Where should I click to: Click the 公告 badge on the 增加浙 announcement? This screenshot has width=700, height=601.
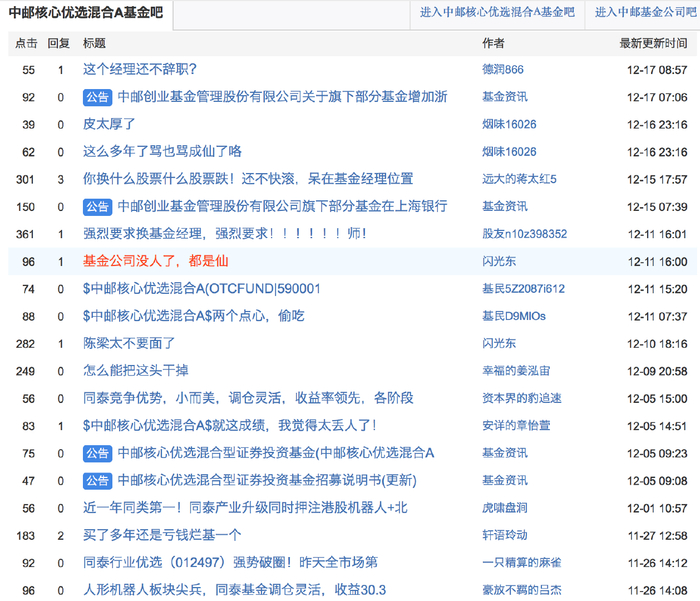click(97, 97)
